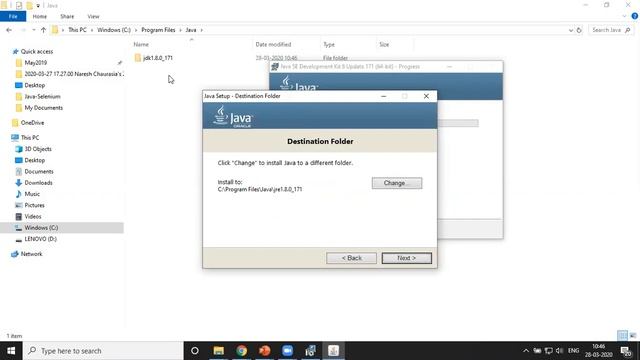
Task: Open volume control in system tray
Action: pos(560,351)
